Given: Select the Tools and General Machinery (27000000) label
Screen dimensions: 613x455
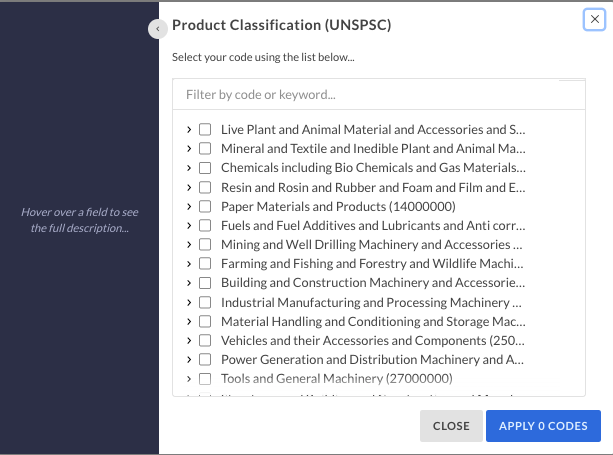Looking at the screenshot, I should tap(337, 378).
